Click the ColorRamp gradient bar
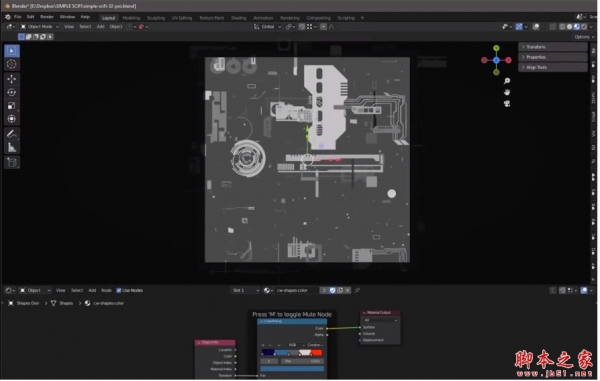The height and width of the screenshot is (381, 600). (292, 353)
